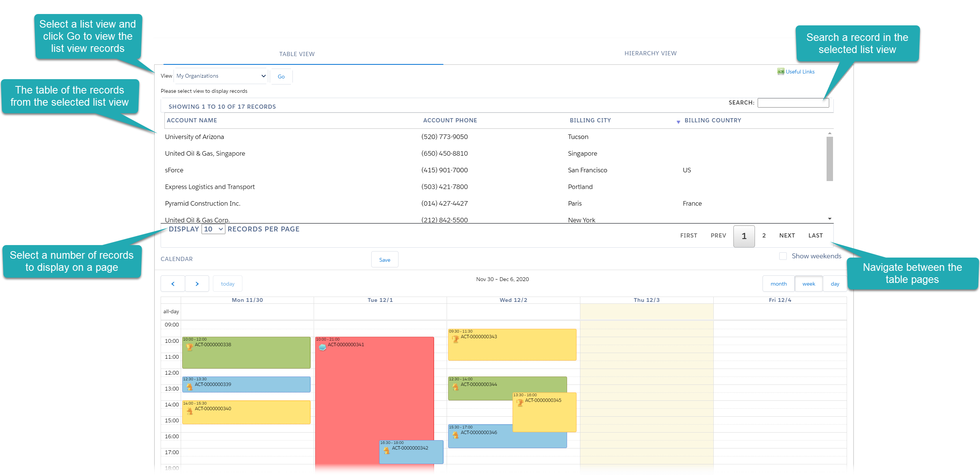Switch to the Hierarchy View tab
The height and width of the screenshot is (475, 980).
click(650, 53)
